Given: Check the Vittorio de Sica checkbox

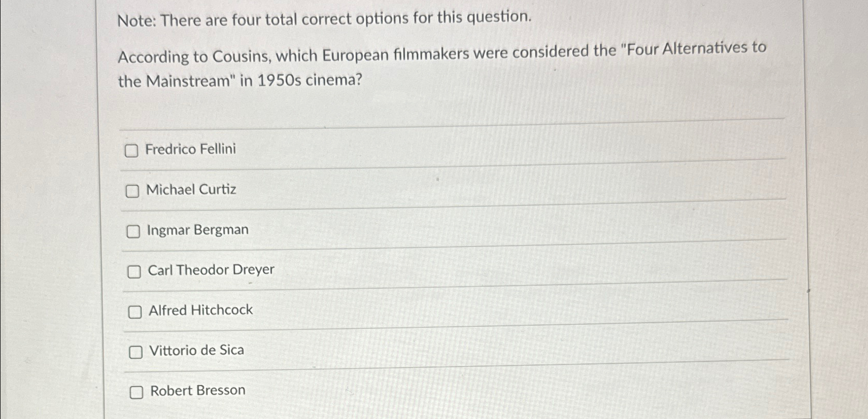Looking at the screenshot, I should pos(136,352).
